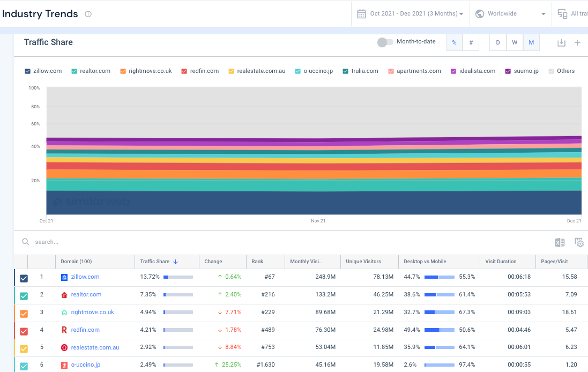
Task: Click the devices icon for traffic type
Action: (x=562, y=14)
